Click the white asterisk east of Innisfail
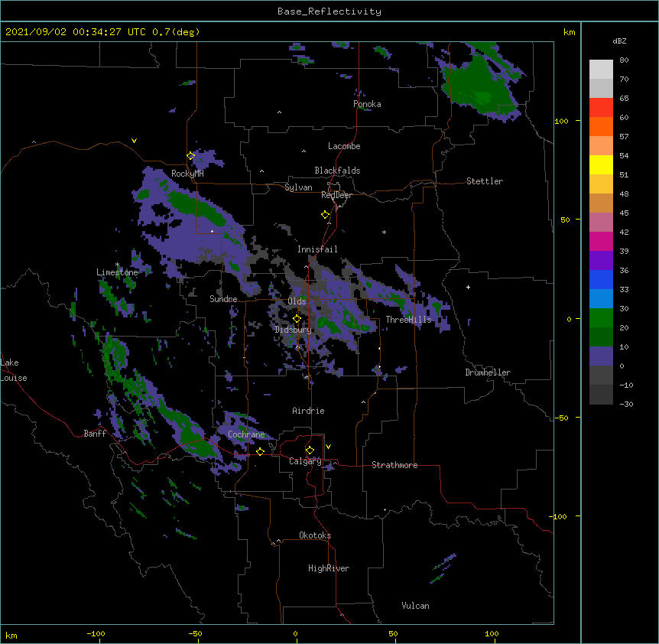 384,232
